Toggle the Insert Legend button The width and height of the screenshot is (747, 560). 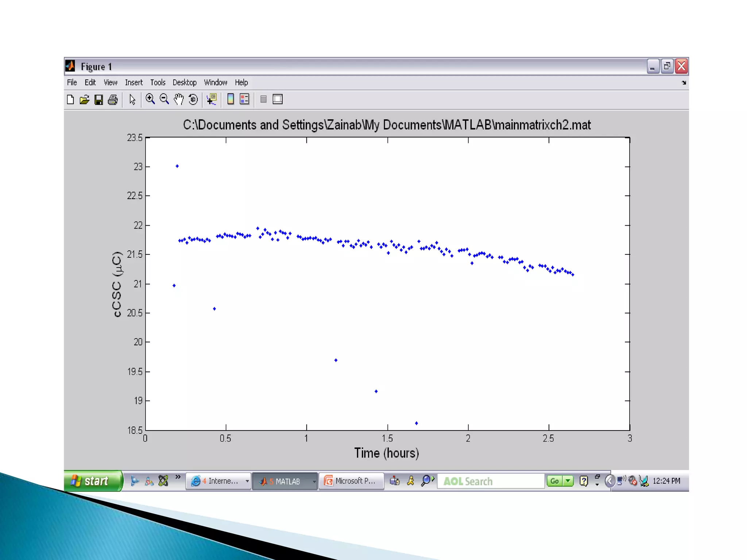(x=244, y=99)
